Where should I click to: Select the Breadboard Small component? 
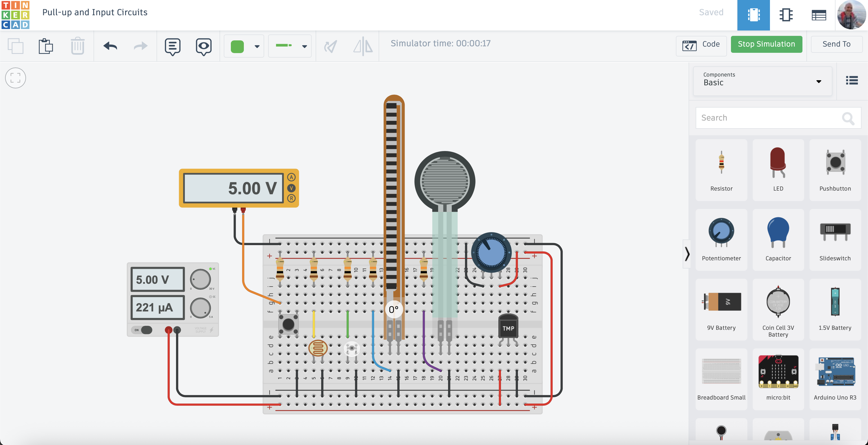coord(721,379)
